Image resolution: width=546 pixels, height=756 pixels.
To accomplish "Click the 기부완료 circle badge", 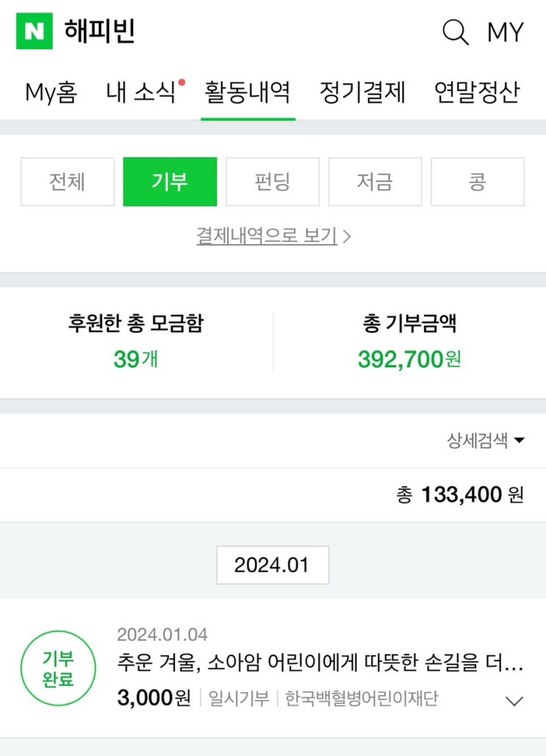I will click(58, 669).
